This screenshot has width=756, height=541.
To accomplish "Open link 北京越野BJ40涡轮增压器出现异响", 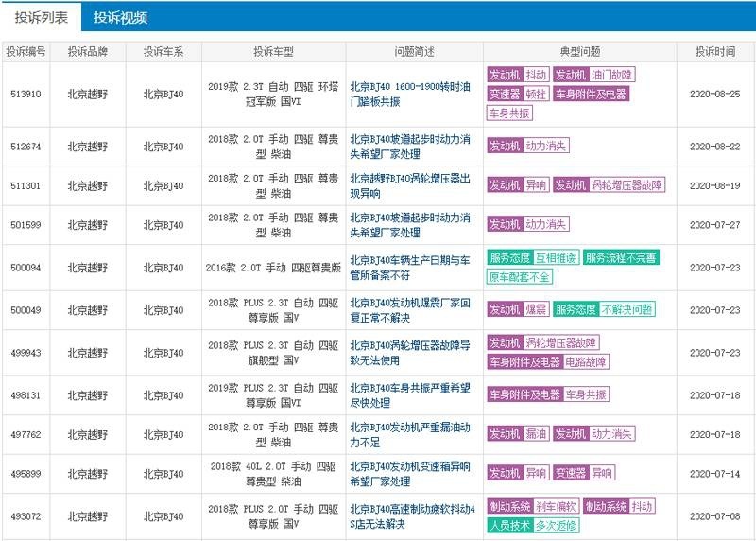I will pos(410,185).
